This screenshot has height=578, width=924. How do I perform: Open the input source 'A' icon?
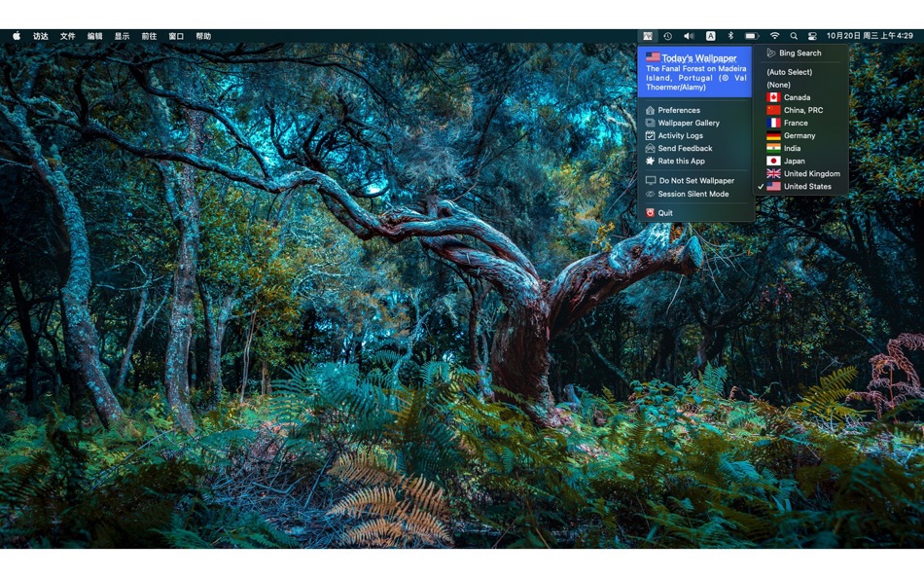pos(711,36)
